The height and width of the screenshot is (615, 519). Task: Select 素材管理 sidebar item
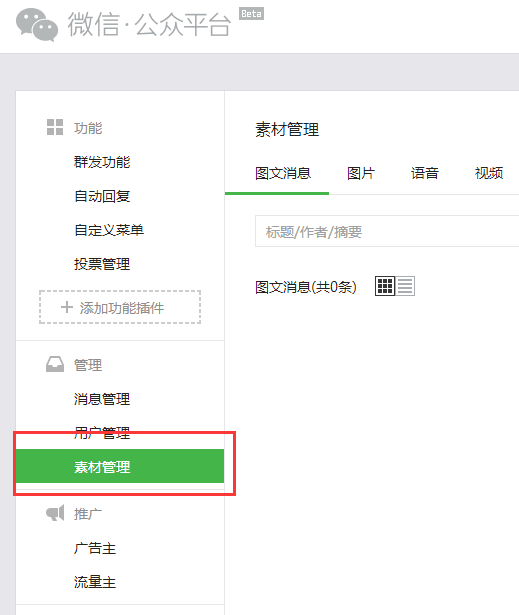120,466
